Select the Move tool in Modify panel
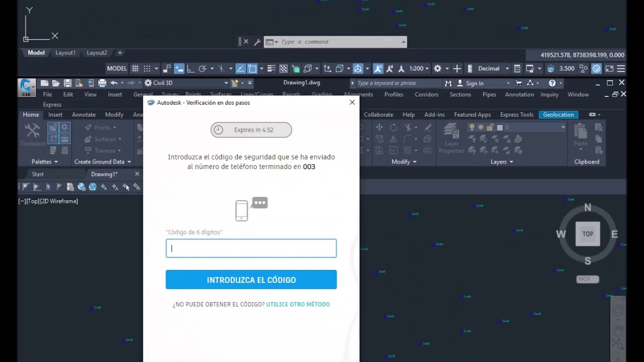644x362 pixels. tap(379, 128)
